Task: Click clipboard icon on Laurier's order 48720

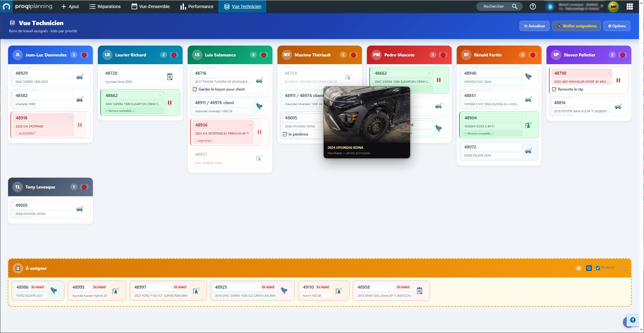Action: click(170, 77)
